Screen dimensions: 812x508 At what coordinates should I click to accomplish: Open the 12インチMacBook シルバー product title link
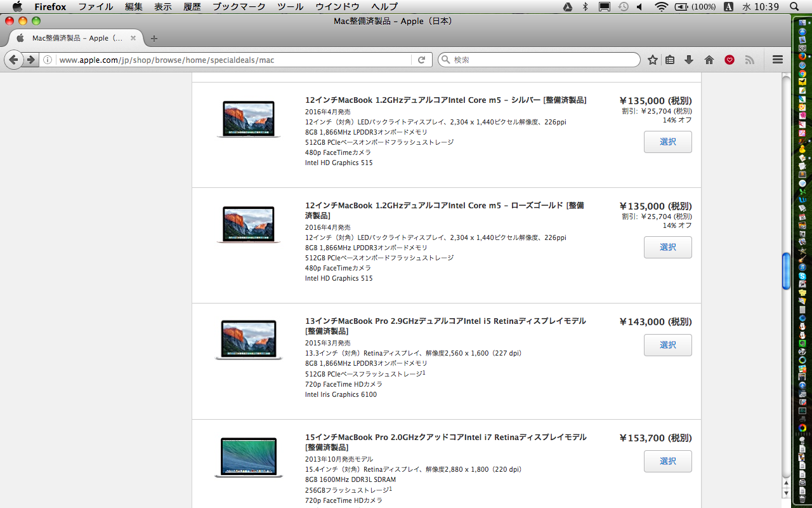(x=445, y=100)
